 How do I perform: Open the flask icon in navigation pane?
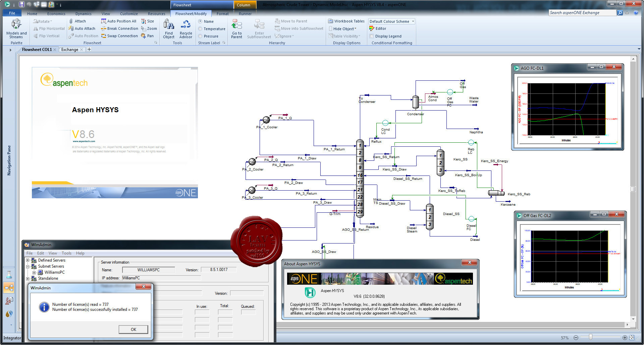[x=9, y=275]
